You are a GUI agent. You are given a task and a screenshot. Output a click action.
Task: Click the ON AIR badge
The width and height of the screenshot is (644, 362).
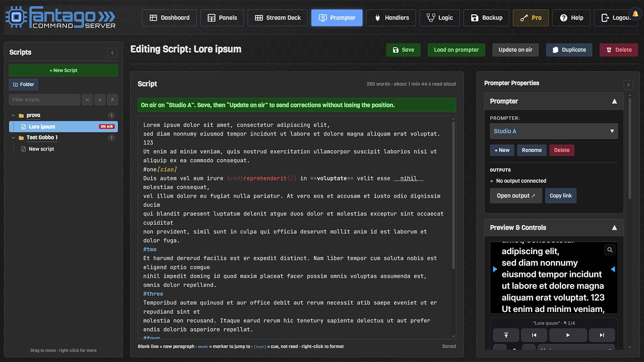tap(107, 127)
